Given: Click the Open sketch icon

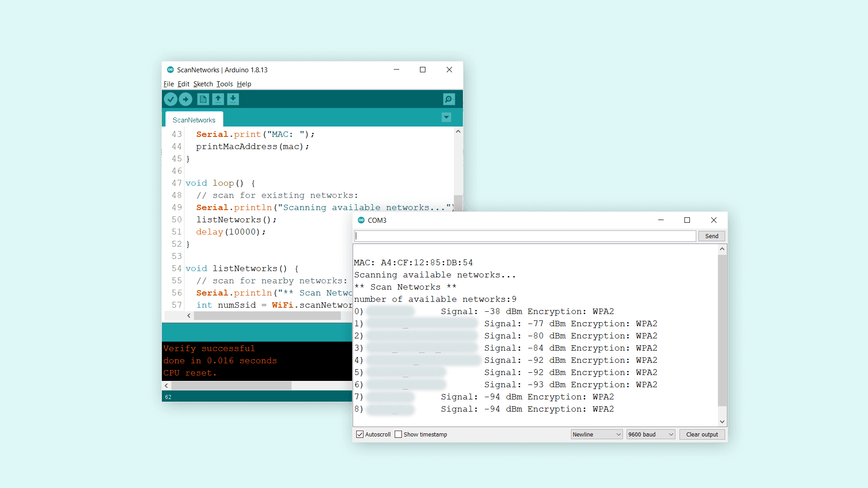Looking at the screenshot, I should tap(218, 99).
